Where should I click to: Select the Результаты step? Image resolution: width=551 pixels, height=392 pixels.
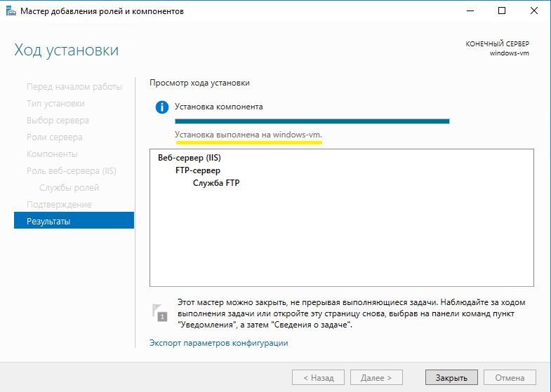[74, 220]
